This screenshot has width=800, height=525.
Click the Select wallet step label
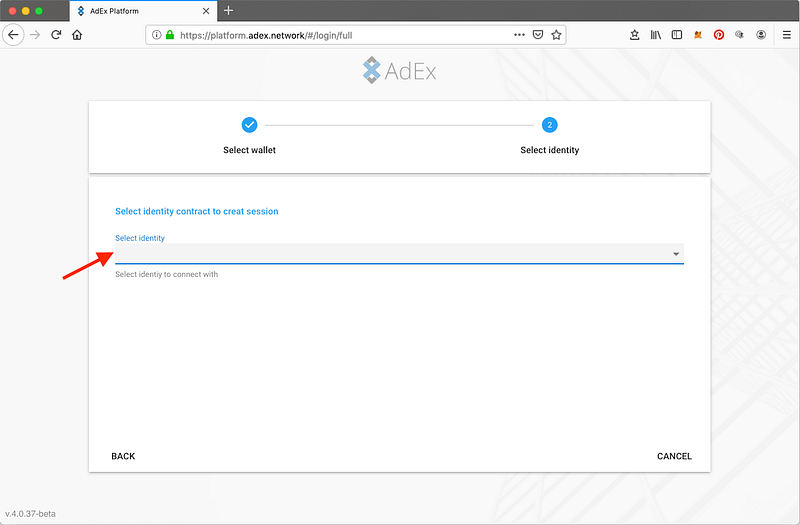click(249, 150)
